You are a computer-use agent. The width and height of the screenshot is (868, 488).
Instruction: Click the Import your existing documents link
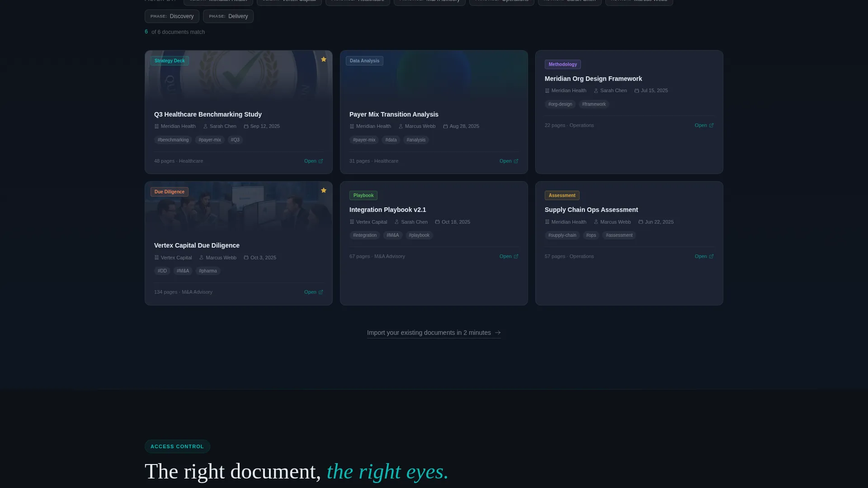434,333
